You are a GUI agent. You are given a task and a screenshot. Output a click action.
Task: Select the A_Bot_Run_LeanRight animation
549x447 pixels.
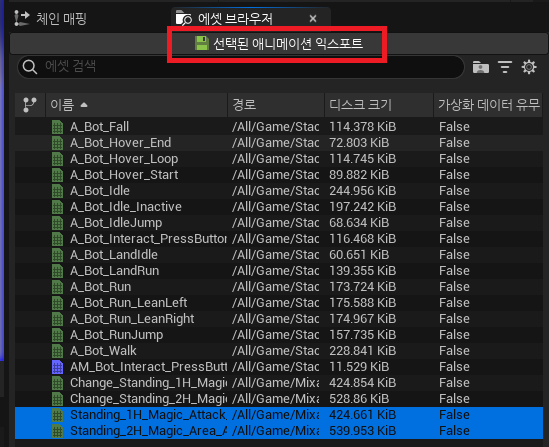coord(279,319)
